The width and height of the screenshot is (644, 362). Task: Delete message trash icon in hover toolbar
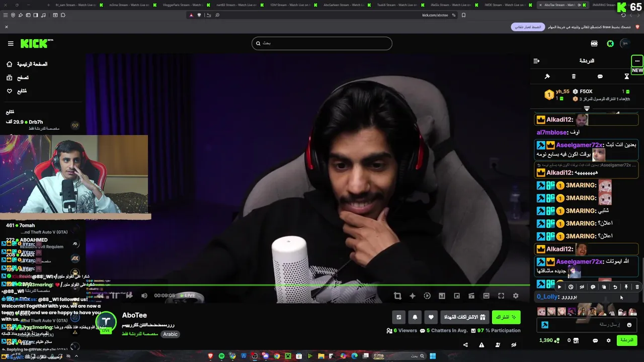click(x=637, y=287)
